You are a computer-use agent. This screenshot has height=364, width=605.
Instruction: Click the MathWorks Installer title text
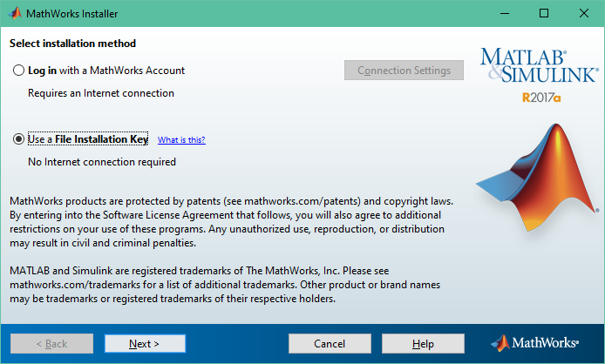point(71,13)
